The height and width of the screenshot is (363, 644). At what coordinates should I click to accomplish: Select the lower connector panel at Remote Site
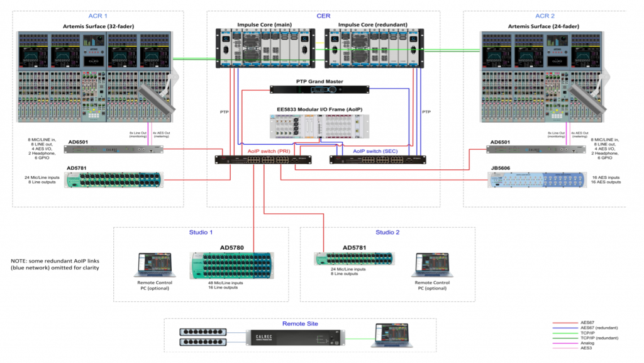click(x=203, y=342)
